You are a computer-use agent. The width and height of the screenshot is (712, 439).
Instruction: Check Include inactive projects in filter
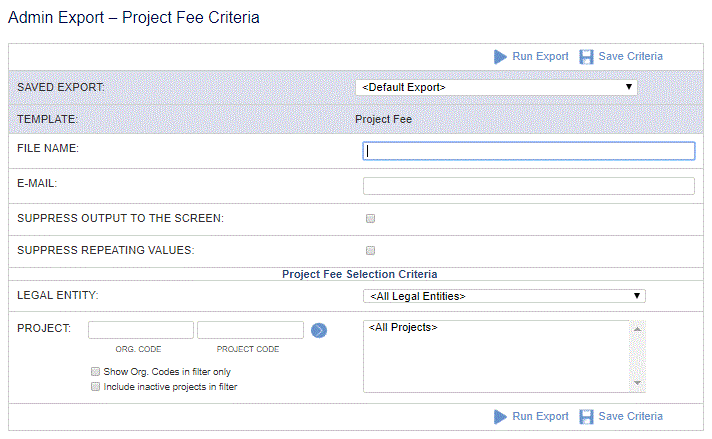click(95, 387)
